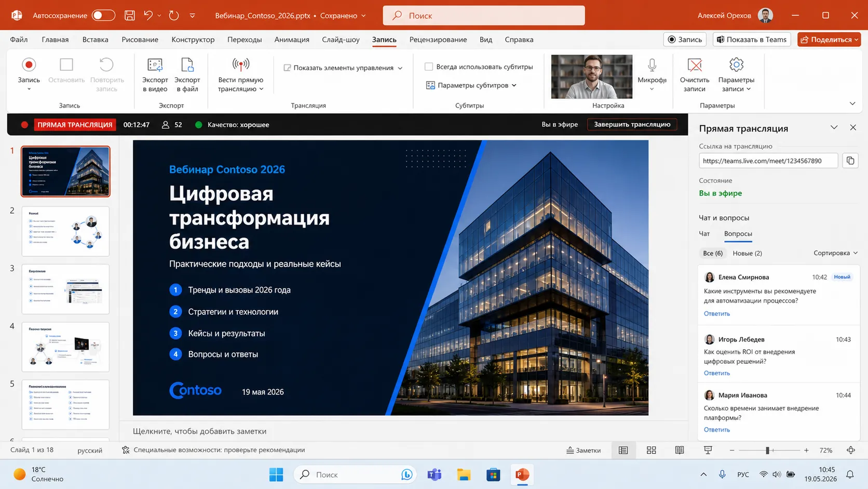Start recording with the red Запись ribbon icon
The width and height of the screenshot is (868, 489).
(x=29, y=64)
